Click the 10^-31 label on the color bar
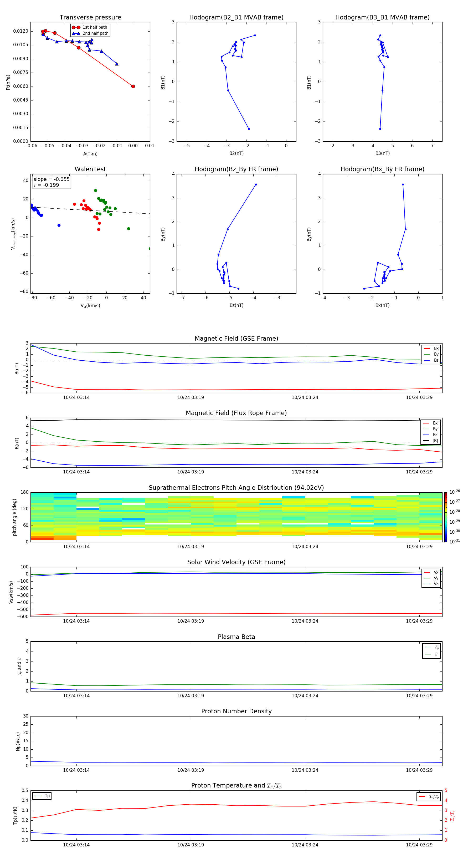Image resolution: width=473 pixels, height=868 pixels. pyautogui.click(x=455, y=542)
